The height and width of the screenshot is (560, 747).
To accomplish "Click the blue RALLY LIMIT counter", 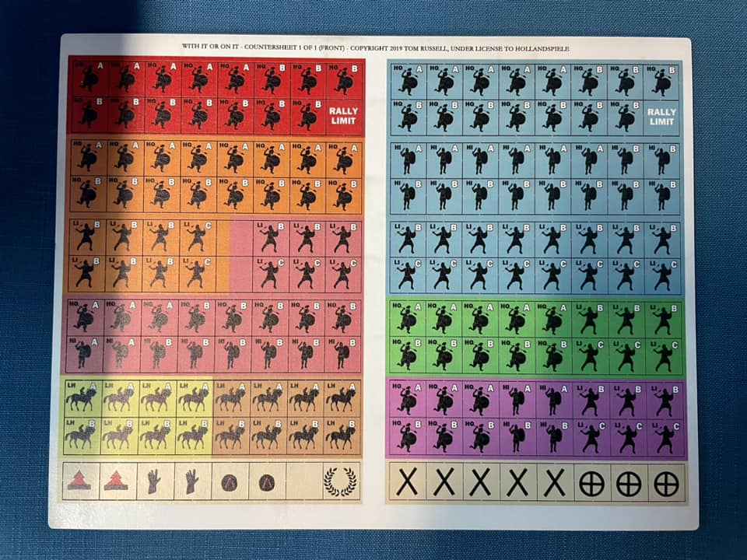I will point(661,117).
